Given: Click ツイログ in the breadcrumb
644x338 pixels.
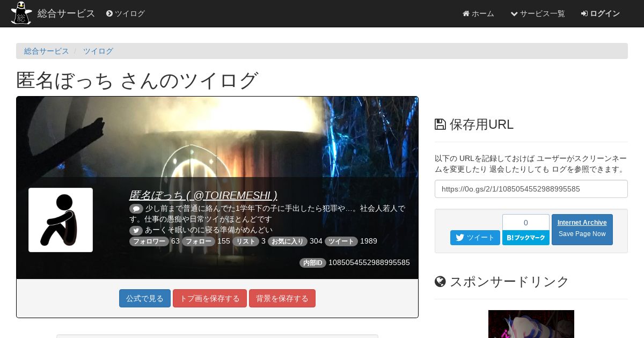Looking at the screenshot, I should [x=98, y=51].
